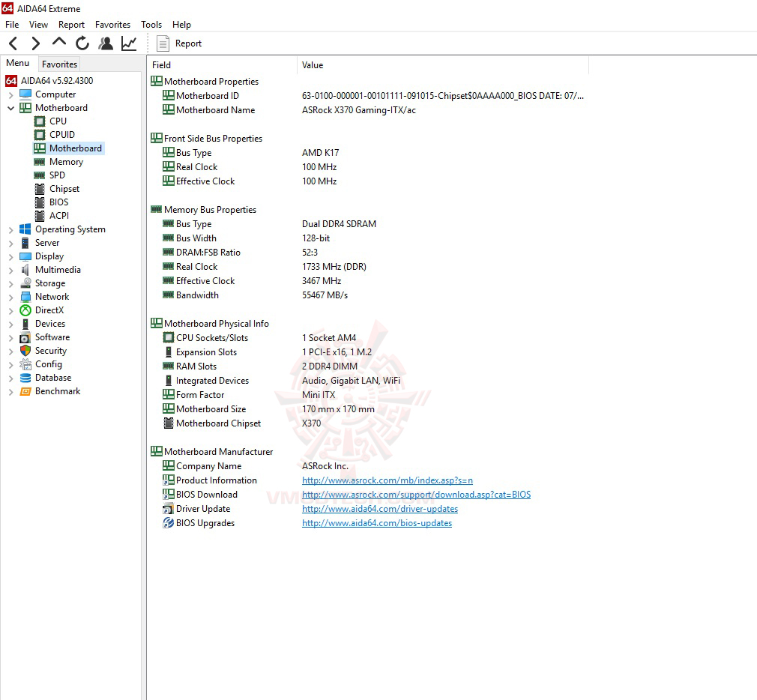Open the user/remote toolbar icon

(106, 43)
